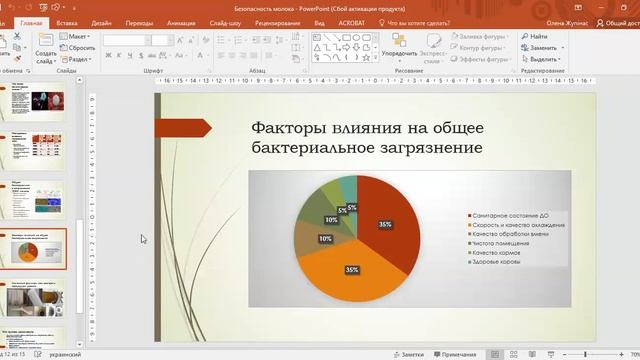Open the Слайд-шоу ribbon tab
This screenshot has width=640, height=360.
pyautogui.click(x=225, y=23)
